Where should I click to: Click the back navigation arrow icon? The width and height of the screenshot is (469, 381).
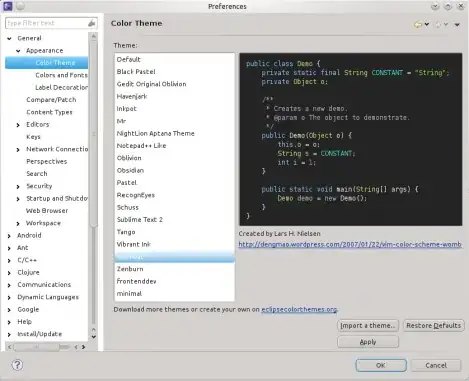418,24
